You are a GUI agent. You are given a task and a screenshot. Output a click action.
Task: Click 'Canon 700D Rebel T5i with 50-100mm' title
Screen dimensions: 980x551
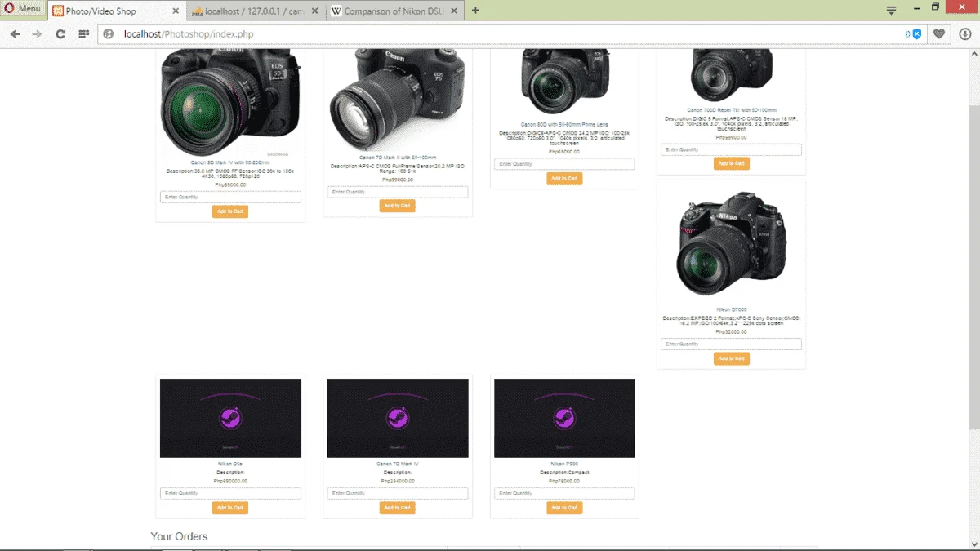point(731,109)
